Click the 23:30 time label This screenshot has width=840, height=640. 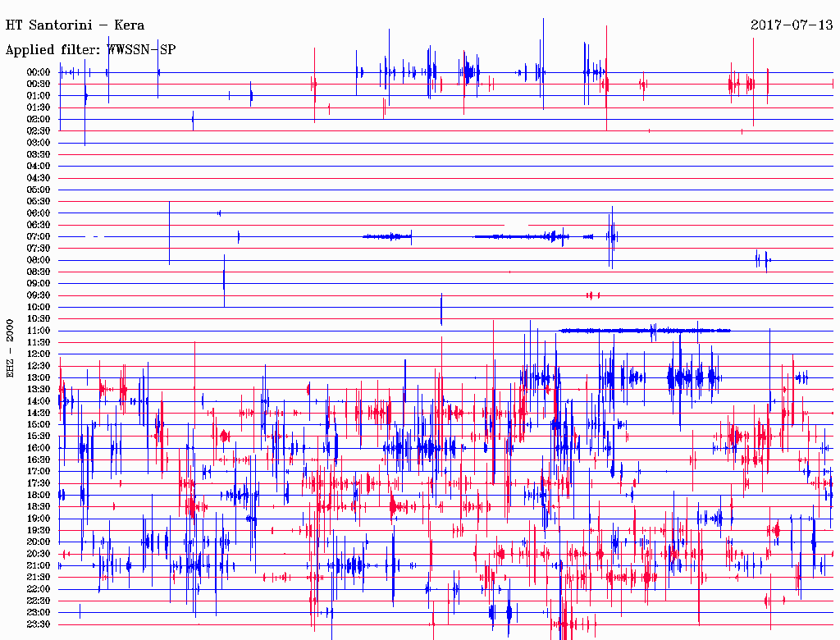tap(38, 624)
